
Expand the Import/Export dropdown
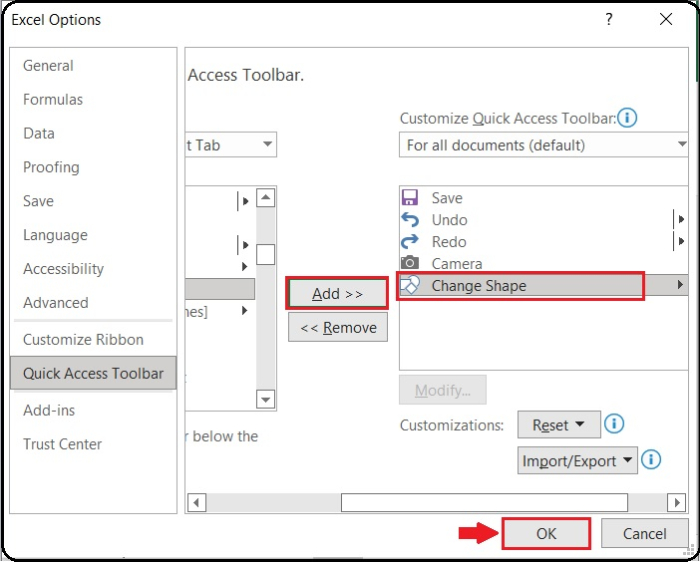(x=577, y=461)
